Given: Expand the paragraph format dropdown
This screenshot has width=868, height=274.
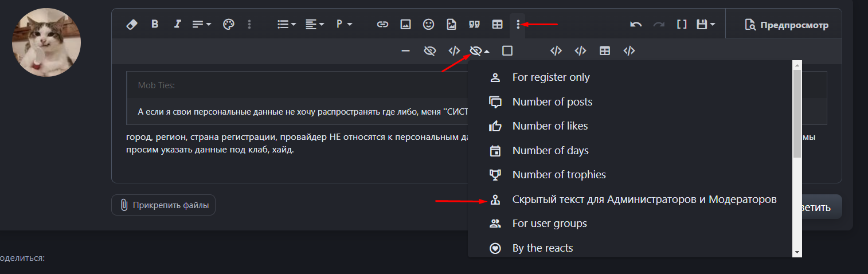Looking at the screenshot, I should [x=344, y=24].
